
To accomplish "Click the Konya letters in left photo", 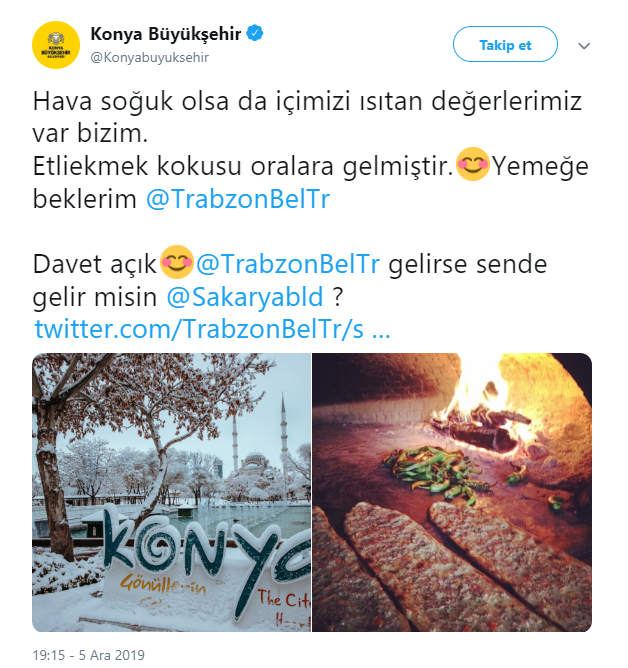I will coord(207,552).
